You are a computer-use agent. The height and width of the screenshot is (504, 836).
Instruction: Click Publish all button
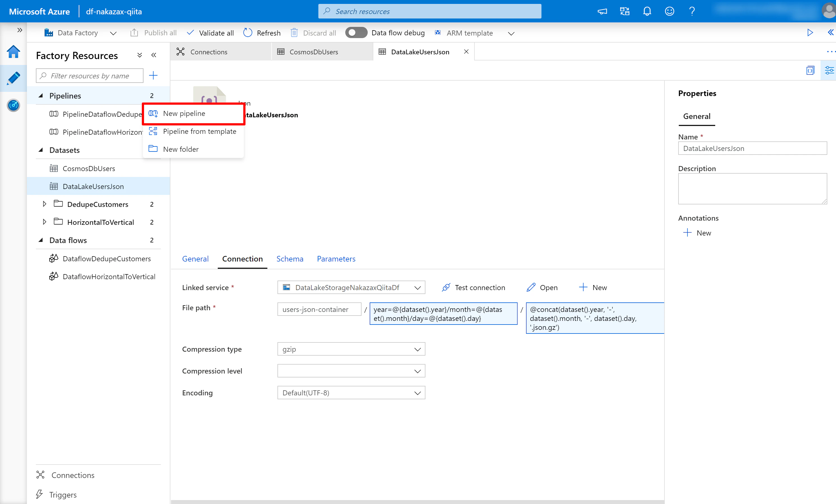153,33
